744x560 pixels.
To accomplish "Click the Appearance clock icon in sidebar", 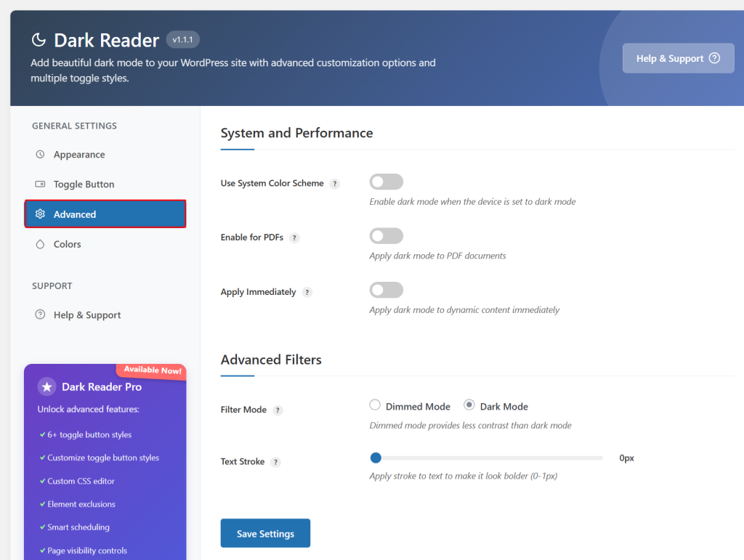I will pyautogui.click(x=41, y=155).
